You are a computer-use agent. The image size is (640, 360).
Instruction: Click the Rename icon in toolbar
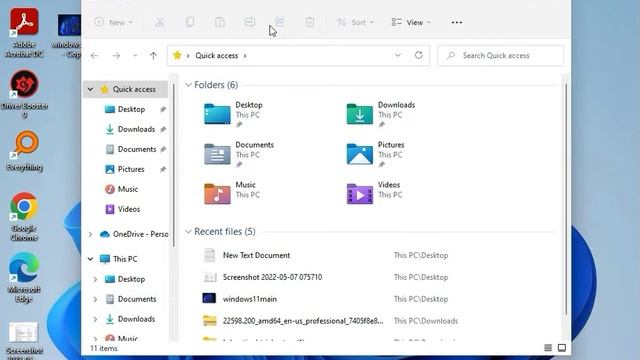[250, 22]
